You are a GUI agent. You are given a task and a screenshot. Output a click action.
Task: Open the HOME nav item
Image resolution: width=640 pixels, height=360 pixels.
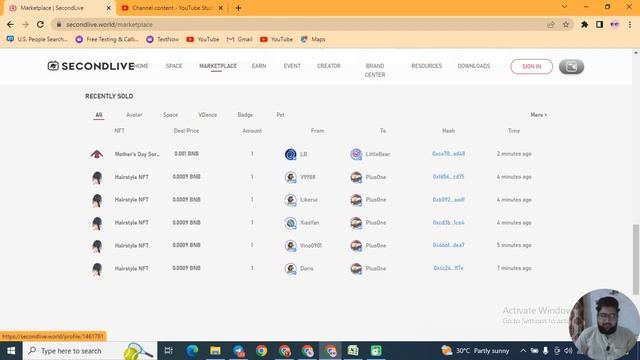142,66
